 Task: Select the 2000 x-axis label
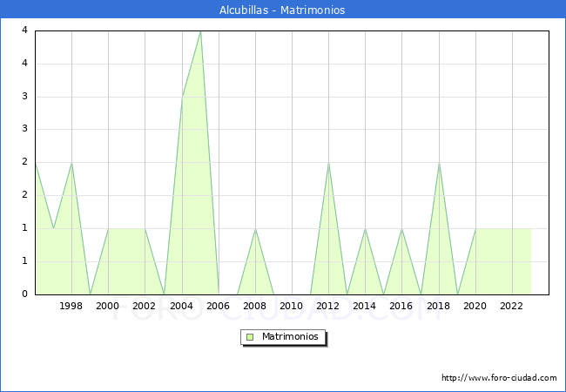pos(108,306)
